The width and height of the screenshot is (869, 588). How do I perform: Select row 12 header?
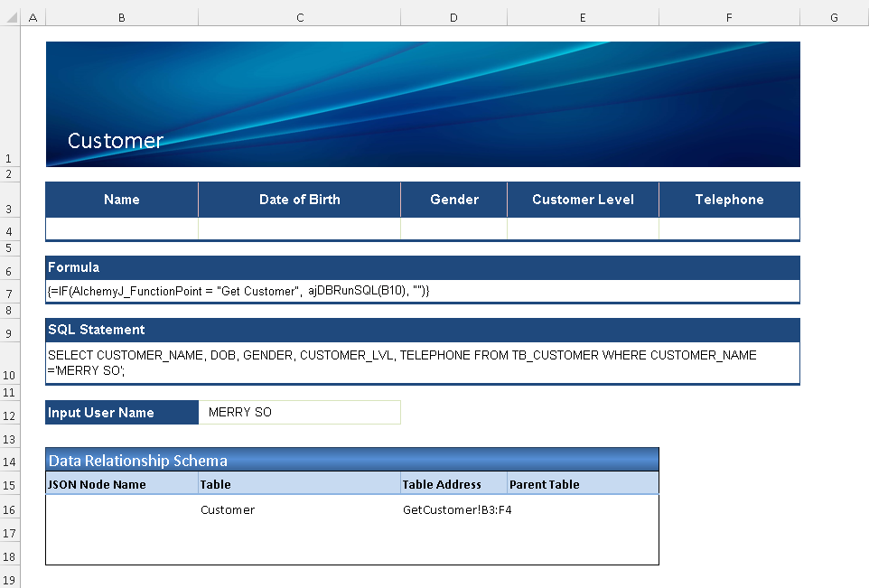pyautogui.click(x=9, y=414)
